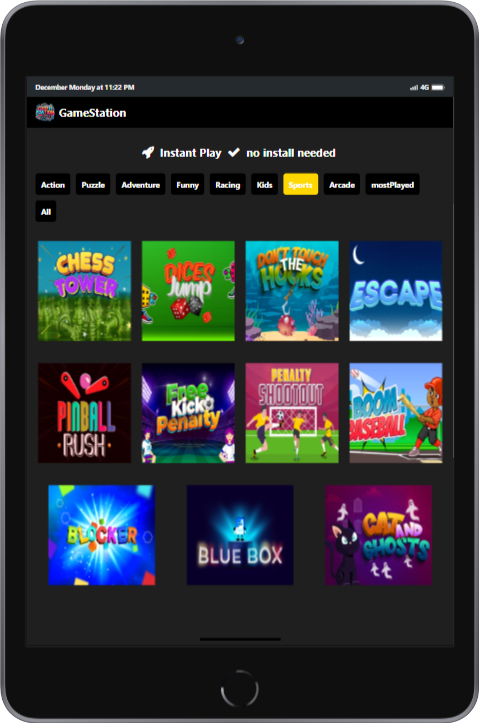
Task: Select the Penalty Shootout game
Action: tap(292, 413)
